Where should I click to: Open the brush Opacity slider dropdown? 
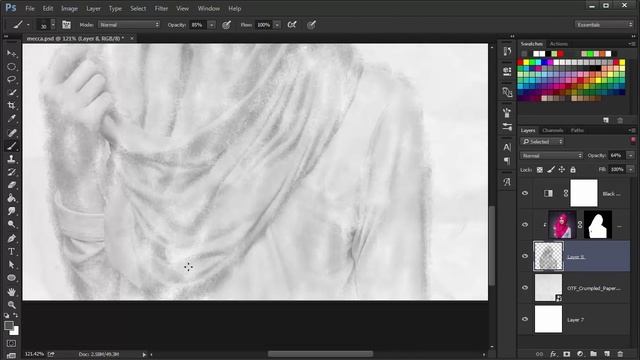(212, 25)
